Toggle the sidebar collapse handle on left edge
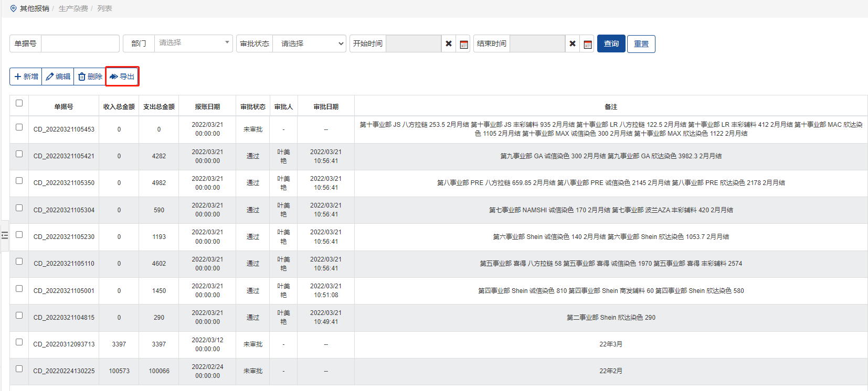The width and height of the screenshot is (868, 391). point(5,235)
